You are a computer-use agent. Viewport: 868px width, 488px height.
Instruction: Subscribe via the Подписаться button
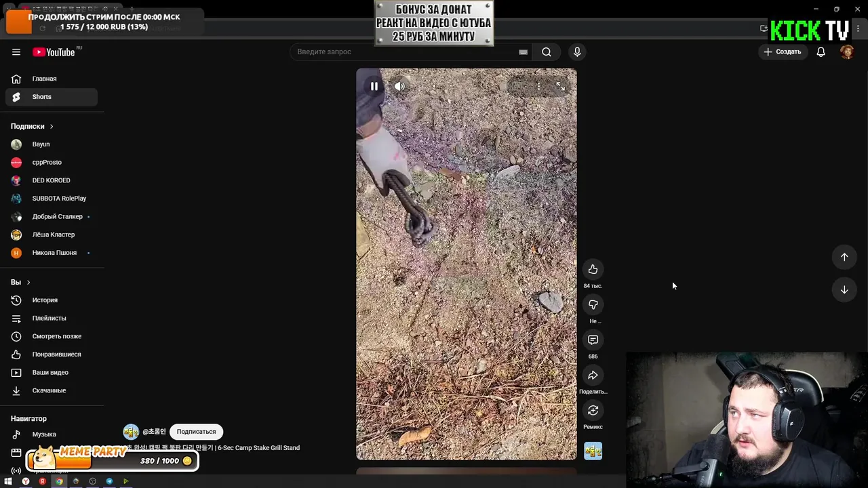click(196, 432)
